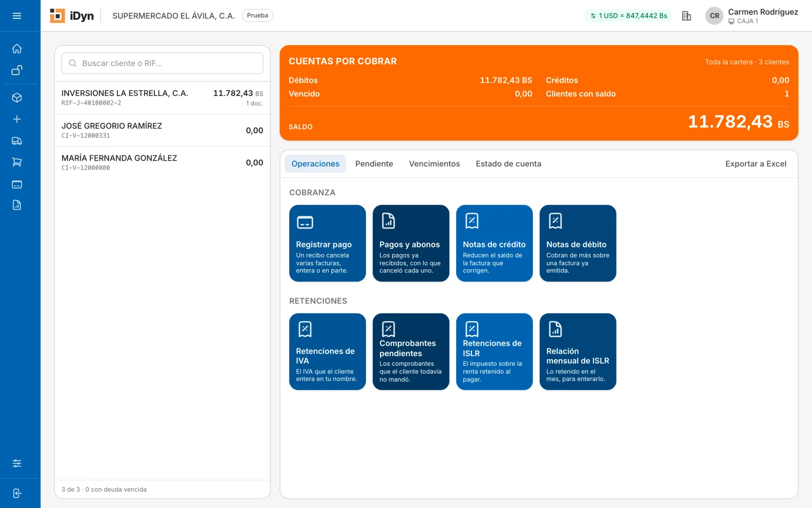Screen dimensions: 812x508
Task: Open the lock sidebar icon
Action: 17,70
